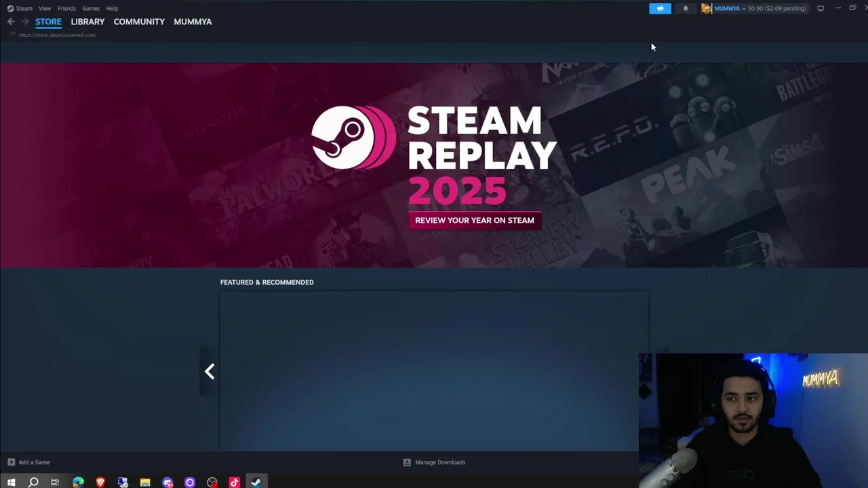Image resolution: width=868 pixels, height=488 pixels.
Task: Switch to the STORE tab
Action: [48, 22]
